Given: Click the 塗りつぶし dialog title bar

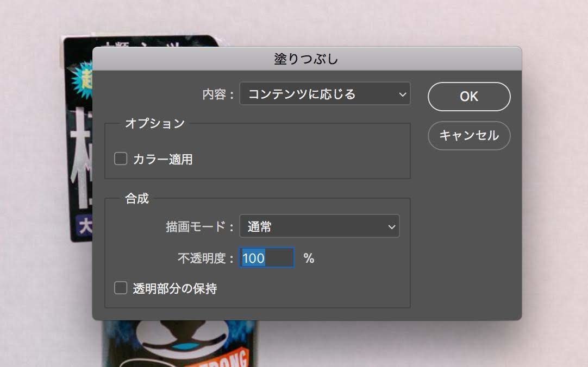Looking at the screenshot, I should pos(306,59).
